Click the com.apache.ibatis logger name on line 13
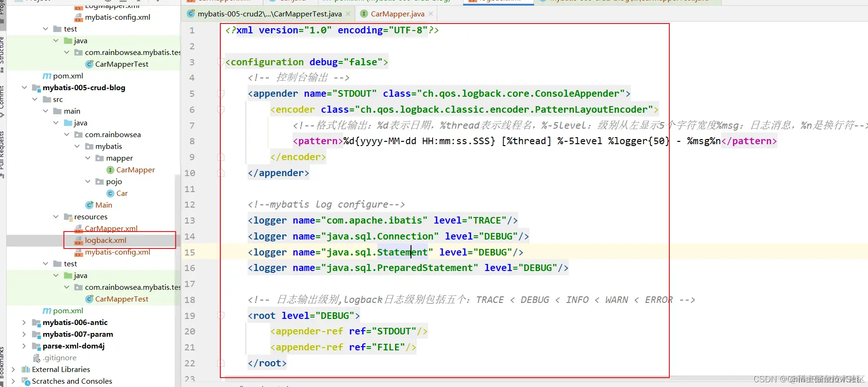Screen dimensions: 868x387 pyautogui.click(x=374, y=221)
